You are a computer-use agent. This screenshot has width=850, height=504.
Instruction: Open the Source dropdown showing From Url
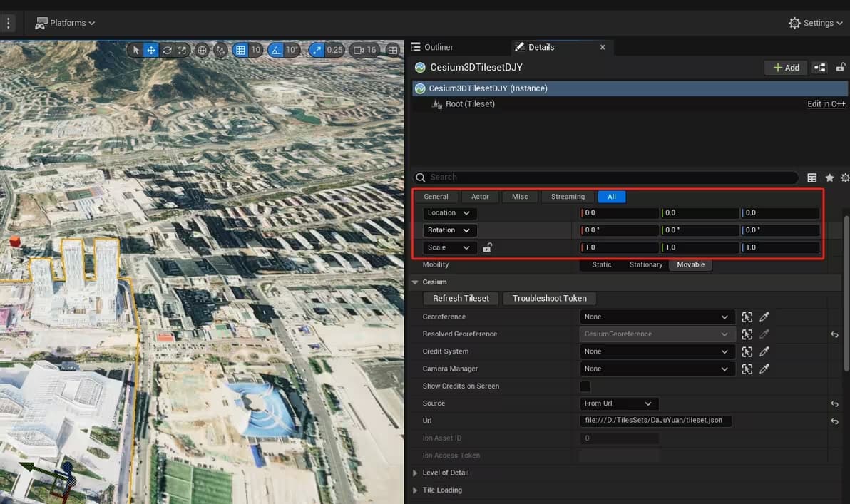(618, 403)
